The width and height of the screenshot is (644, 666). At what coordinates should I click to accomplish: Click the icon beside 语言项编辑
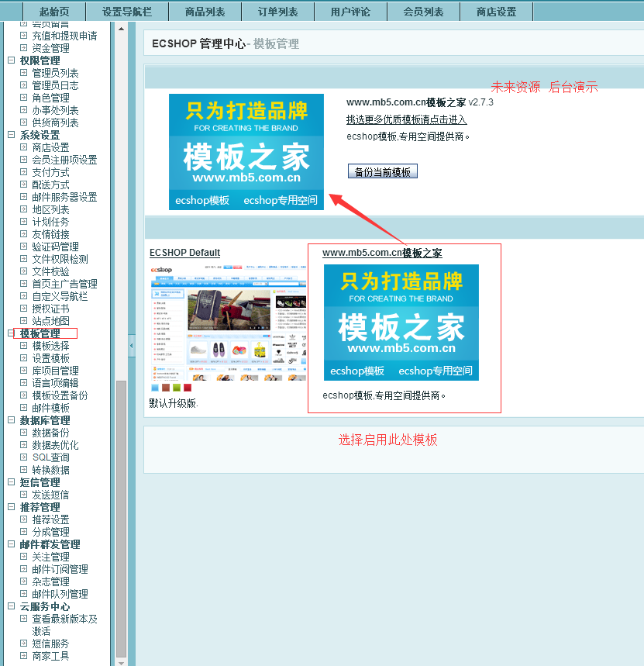pyautogui.click(x=24, y=383)
